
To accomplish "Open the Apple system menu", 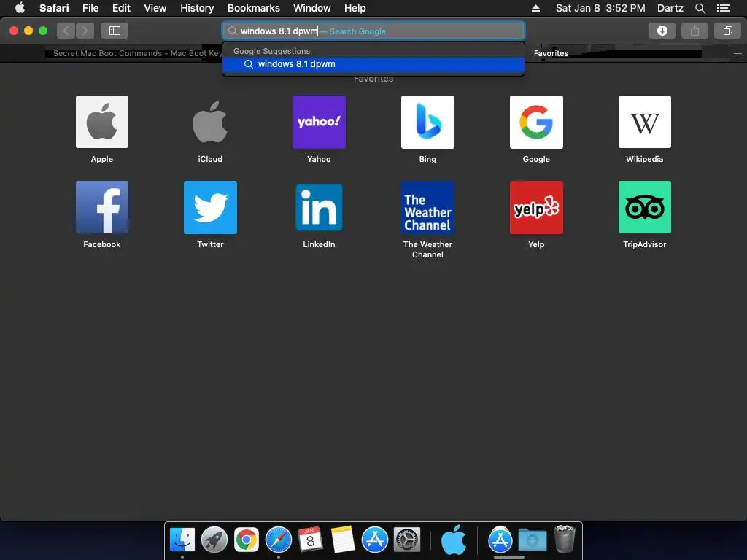I will click(20, 7).
